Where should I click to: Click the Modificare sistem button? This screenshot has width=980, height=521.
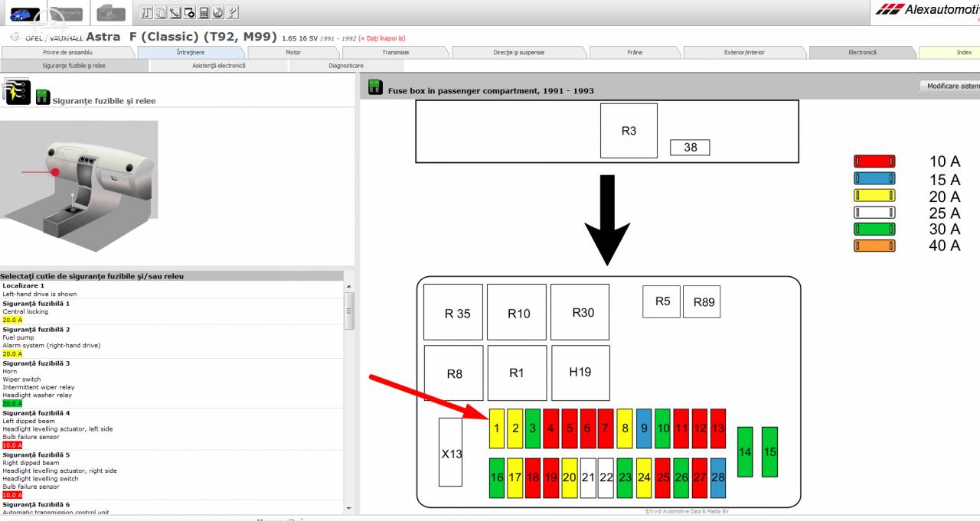click(949, 86)
